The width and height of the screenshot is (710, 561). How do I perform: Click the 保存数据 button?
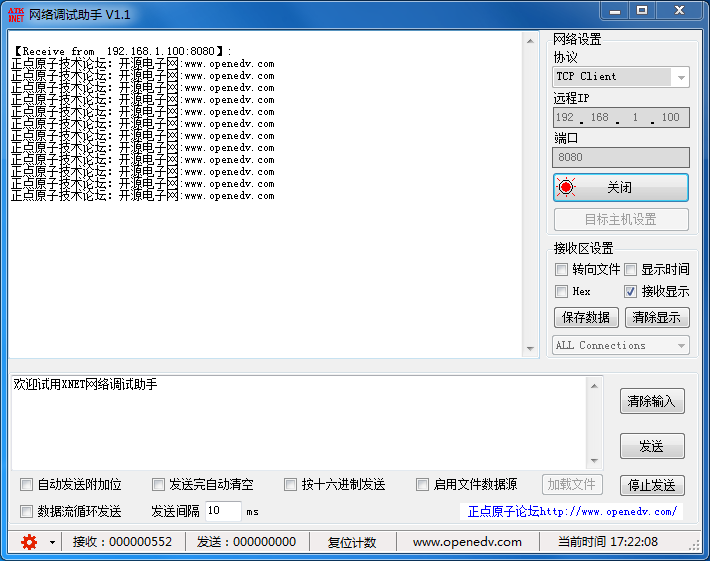pos(586,317)
